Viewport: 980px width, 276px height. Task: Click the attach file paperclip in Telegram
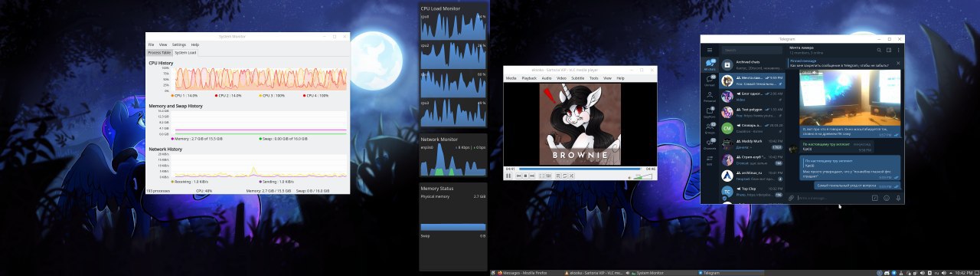click(791, 198)
